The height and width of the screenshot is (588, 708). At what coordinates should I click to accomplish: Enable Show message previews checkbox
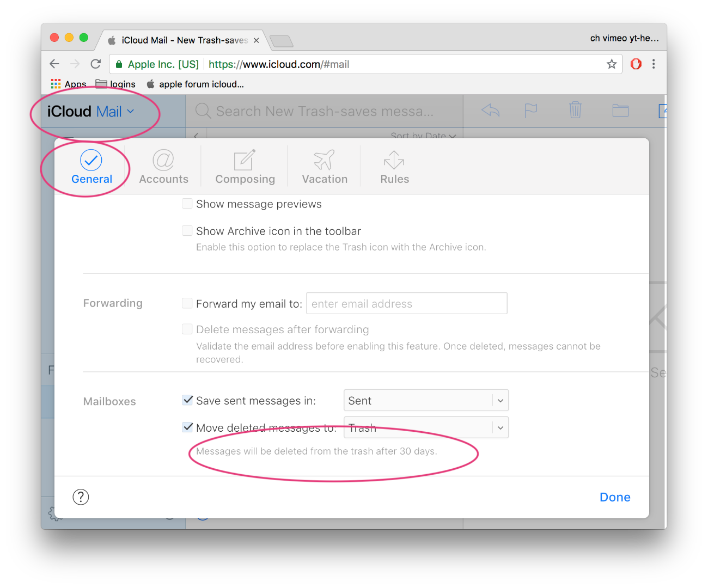(187, 204)
